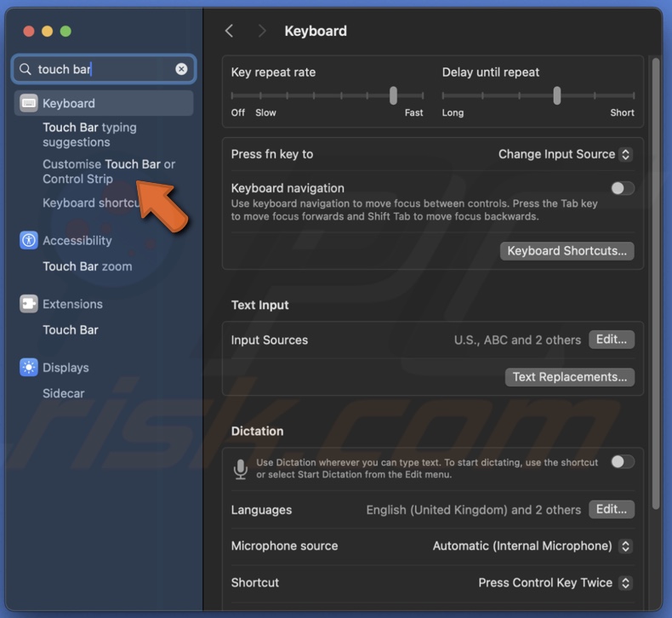Click the Dictation section heading
This screenshot has height=618, width=672.
pyautogui.click(x=257, y=431)
